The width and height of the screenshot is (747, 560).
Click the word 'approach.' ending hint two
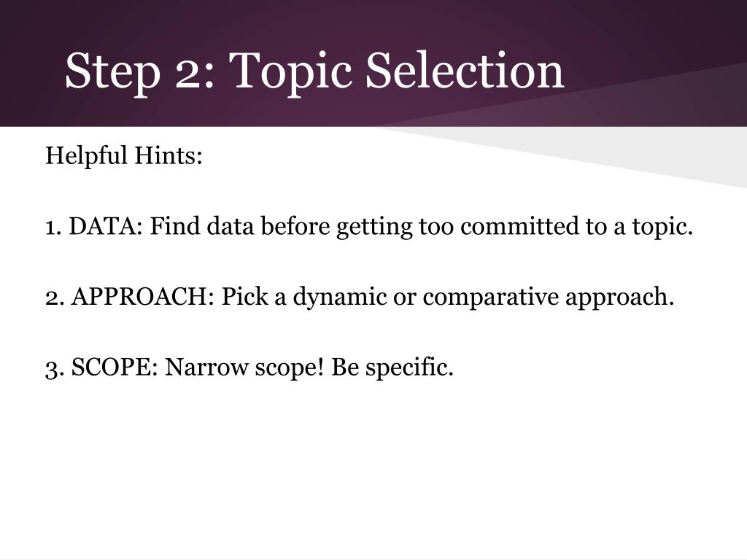pyautogui.click(x=620, y=297)
